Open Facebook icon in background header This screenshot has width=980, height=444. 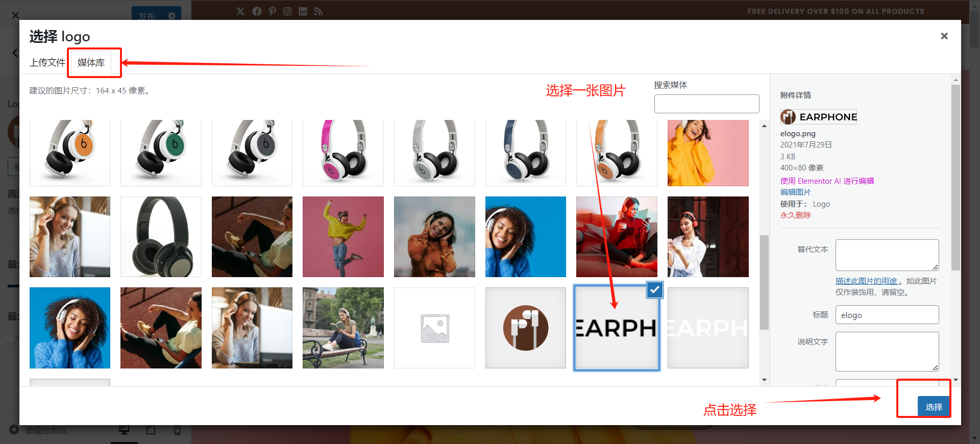point(257,11)
